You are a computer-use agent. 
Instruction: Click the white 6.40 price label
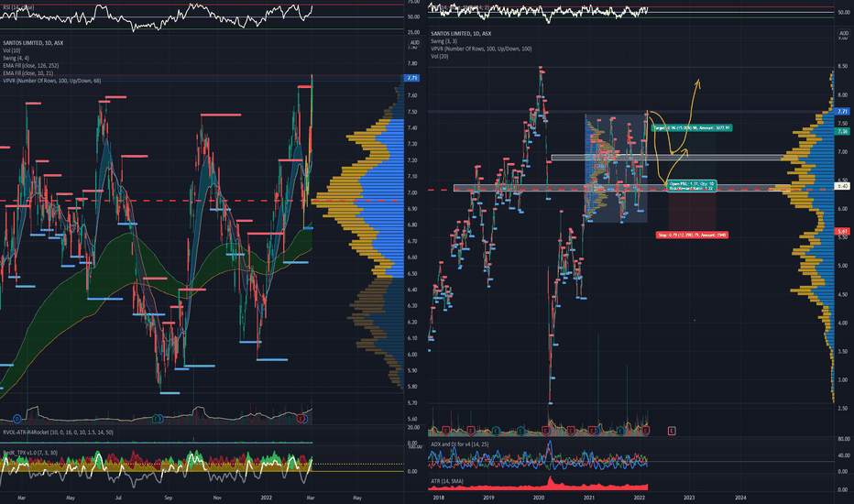842,186
